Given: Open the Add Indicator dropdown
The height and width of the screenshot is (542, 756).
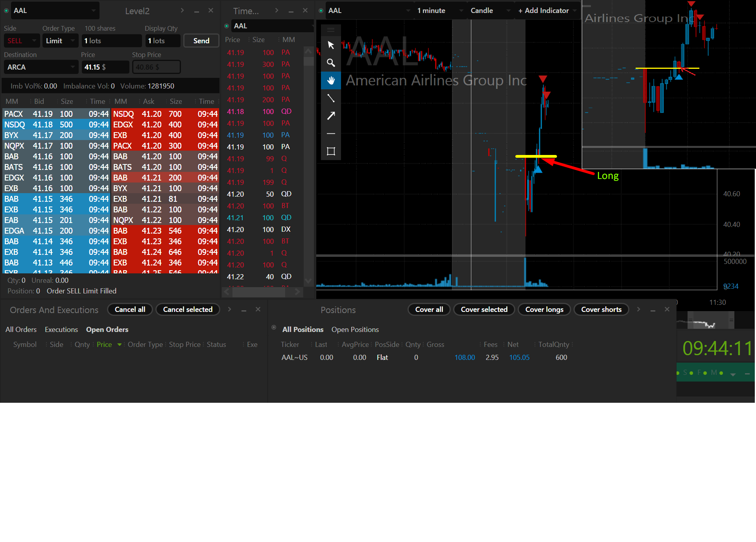Looking at the screenshot, I should (x=547, y=11).
